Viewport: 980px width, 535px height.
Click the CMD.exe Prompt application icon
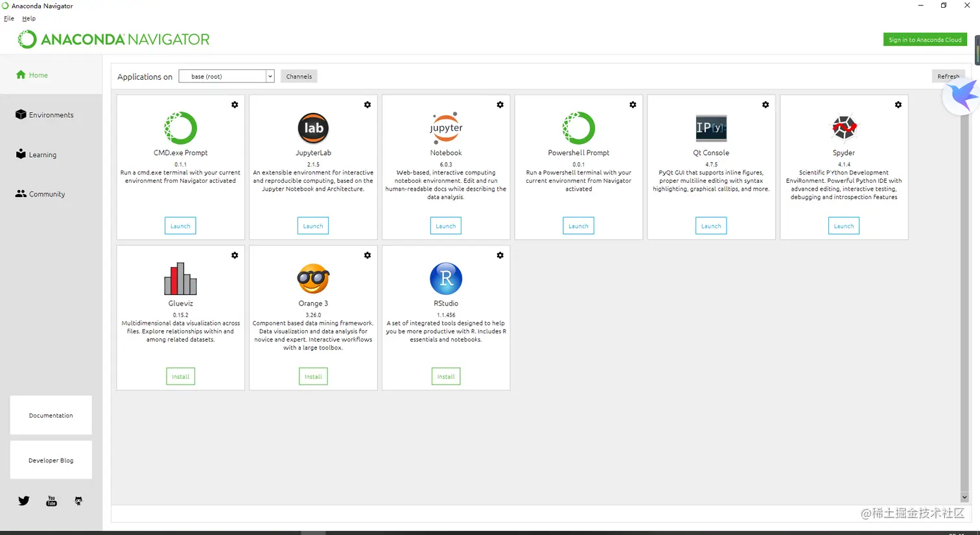(181, 128)
